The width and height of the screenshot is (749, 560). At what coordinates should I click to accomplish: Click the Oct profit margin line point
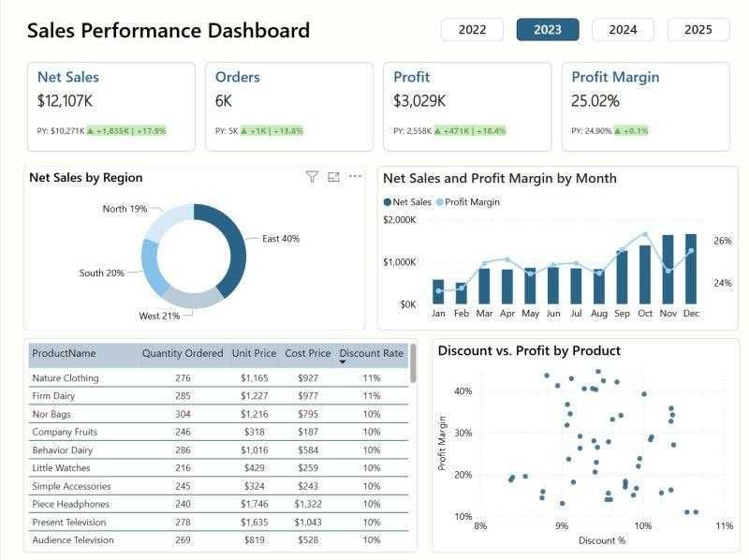pos(645,234)
